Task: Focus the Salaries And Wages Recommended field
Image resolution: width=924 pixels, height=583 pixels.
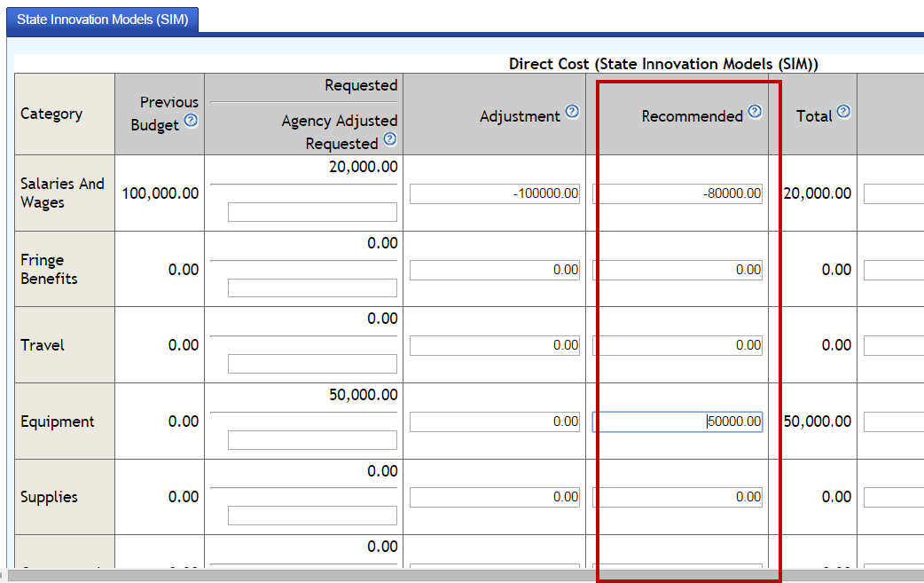Action: tap(677, 194)
